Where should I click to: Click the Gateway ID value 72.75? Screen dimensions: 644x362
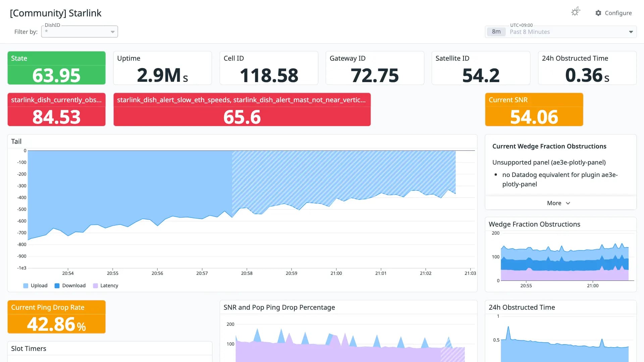375,75
